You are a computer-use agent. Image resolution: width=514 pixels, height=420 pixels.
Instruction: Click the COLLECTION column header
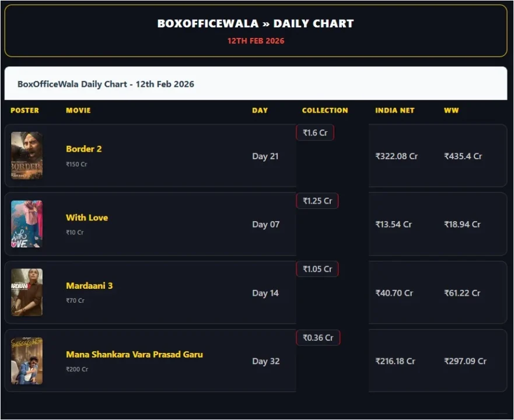pyautogui.click(x=325, y=110)
